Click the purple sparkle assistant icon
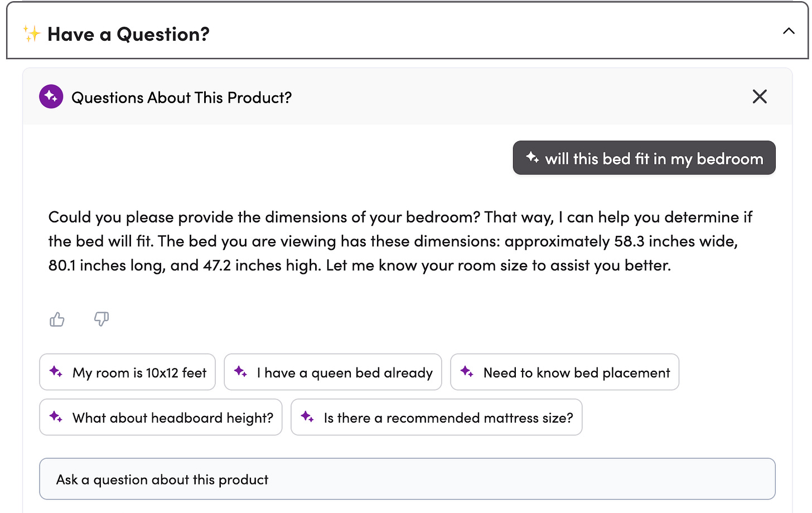The image size is (812, 513). [51, 96]
